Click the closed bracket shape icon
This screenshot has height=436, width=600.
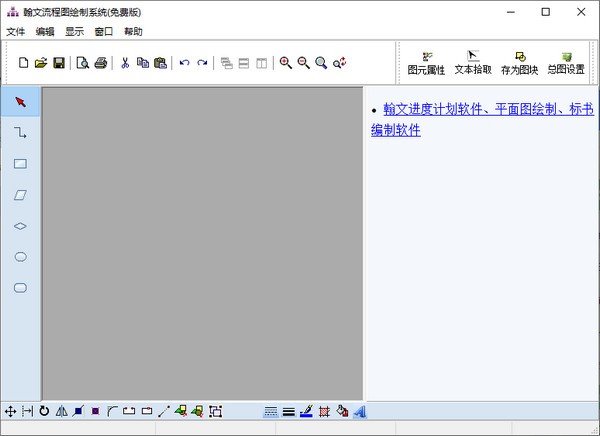point(147,411)
